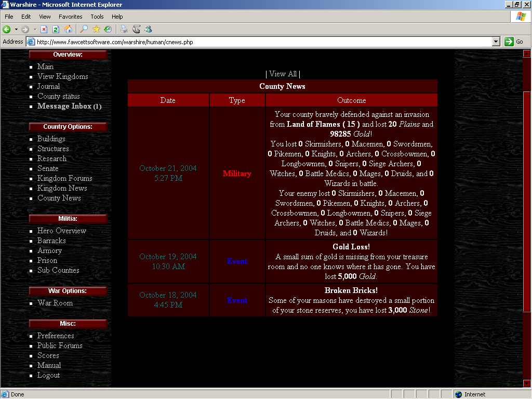This screenshot has width=532, height=399.
Task: Click the View All link
Action: point(283,74)
